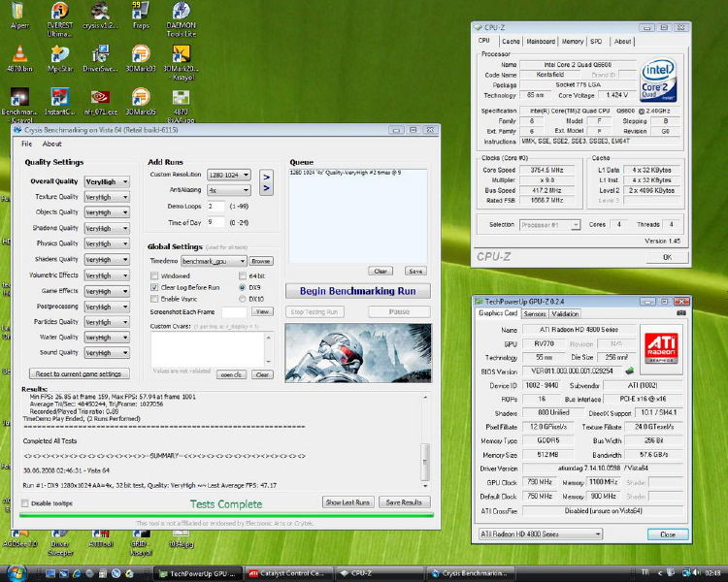
Task: Open the Shadows Quality dropdown
Action: coord(107,228)
